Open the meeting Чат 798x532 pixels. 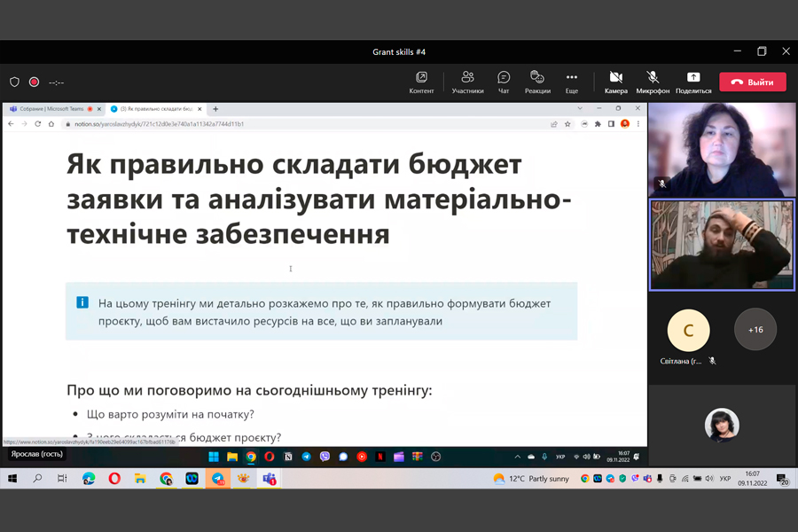click(x=504, y=82)
